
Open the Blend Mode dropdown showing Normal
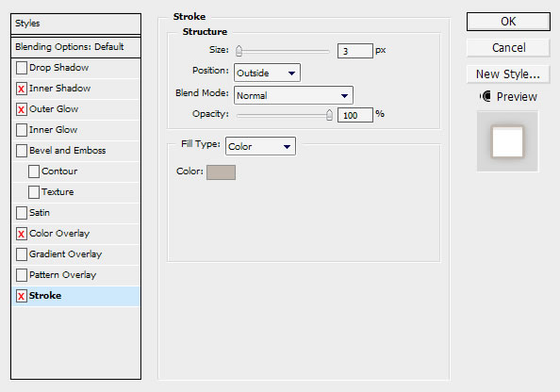click(x=293, y=95)
